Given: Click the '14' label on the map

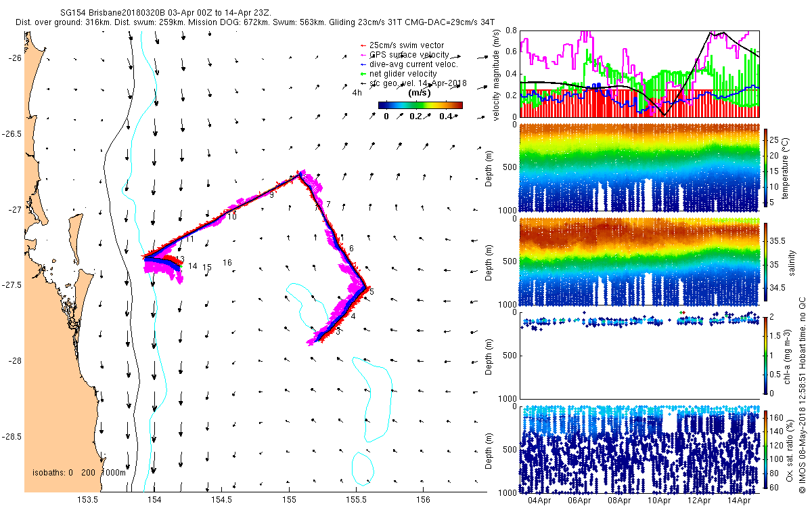Looking at the screenshot, I should 193,266.
